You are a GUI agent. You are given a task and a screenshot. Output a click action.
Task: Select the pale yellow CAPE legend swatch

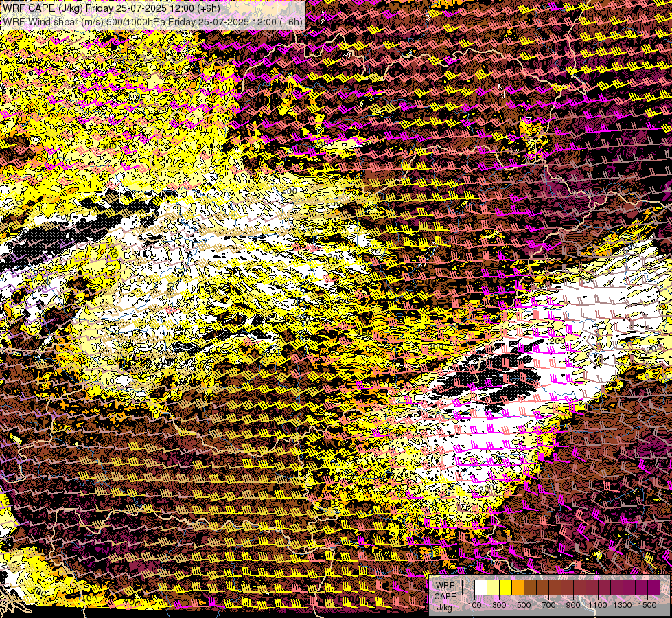(x=494, y=587)
